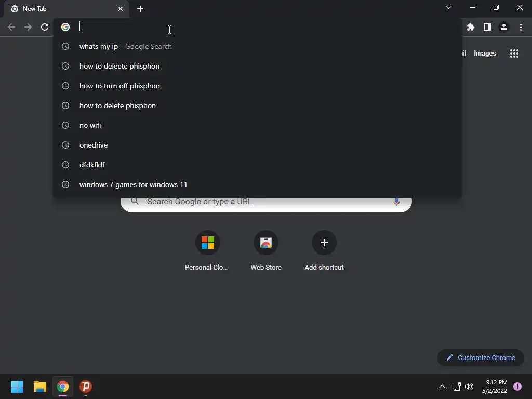532x399 pixels.
Task: Select 'windows 7 games for windows 11' suggestion
Action: pyautogui.click(x=258, y=184)
